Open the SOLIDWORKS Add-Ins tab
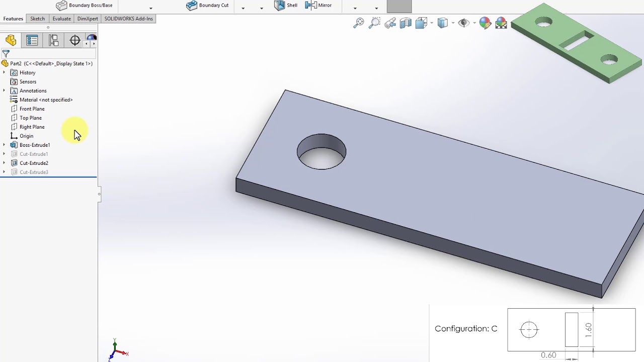Image resolution: width=644 pixels, height=362 pixels. (x=128, y=19)
